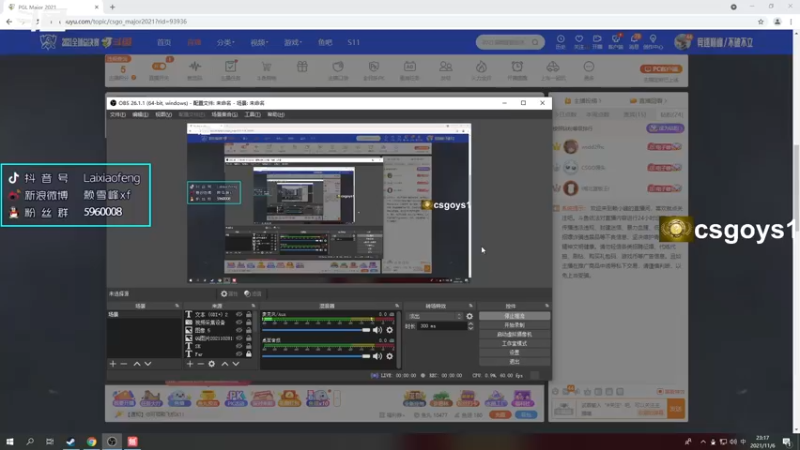Adjust the microphone/Aux volume slider
Image resolution: width=800 pixels, height=450 pixels.
click(316, 330)
